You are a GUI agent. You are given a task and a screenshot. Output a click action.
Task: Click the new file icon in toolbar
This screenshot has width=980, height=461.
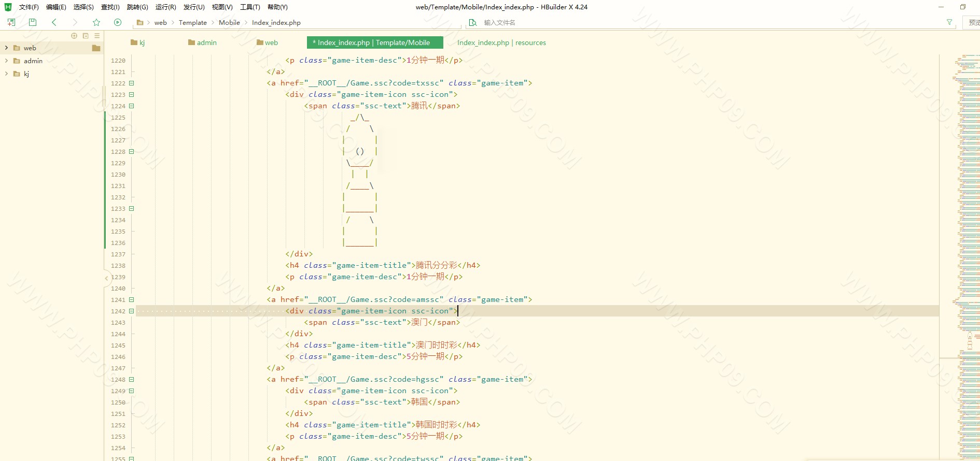click(11, 22)
